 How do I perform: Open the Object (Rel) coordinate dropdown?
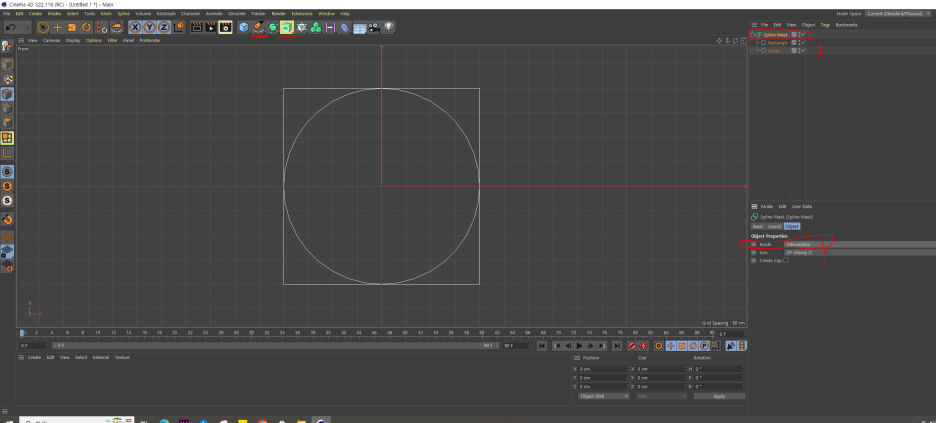(604, 396)
